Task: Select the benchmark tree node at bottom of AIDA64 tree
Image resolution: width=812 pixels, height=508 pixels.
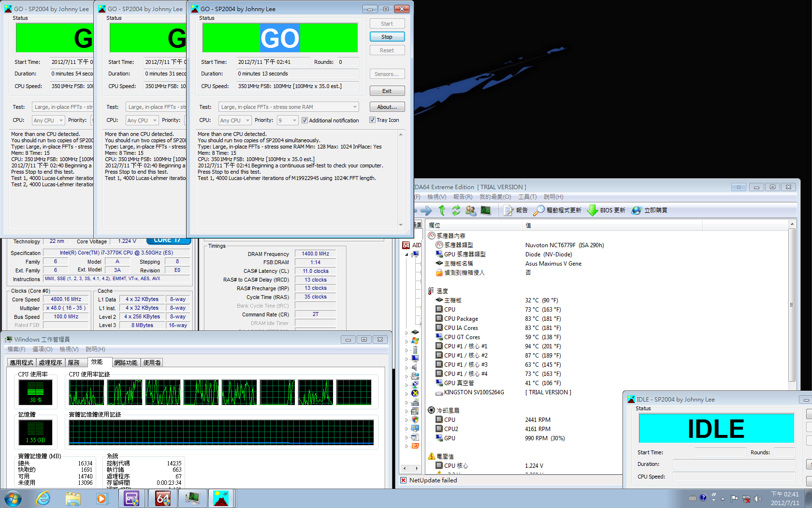Action: 415,446
